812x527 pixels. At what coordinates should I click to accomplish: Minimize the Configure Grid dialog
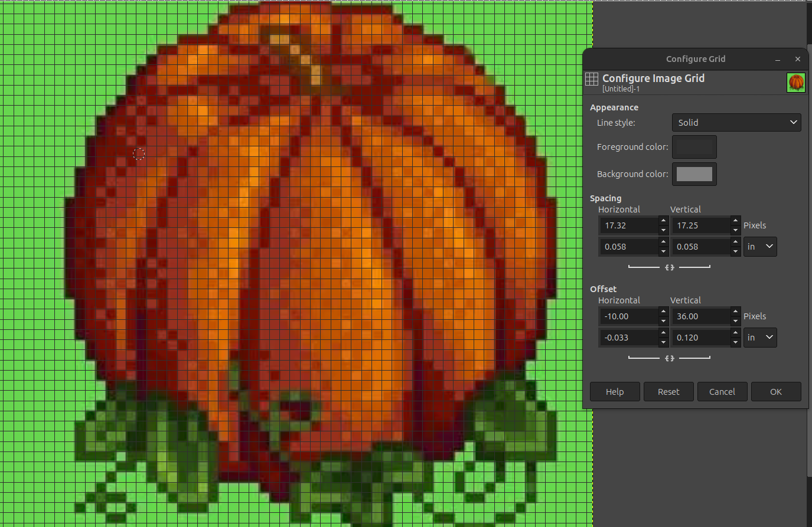778,59
